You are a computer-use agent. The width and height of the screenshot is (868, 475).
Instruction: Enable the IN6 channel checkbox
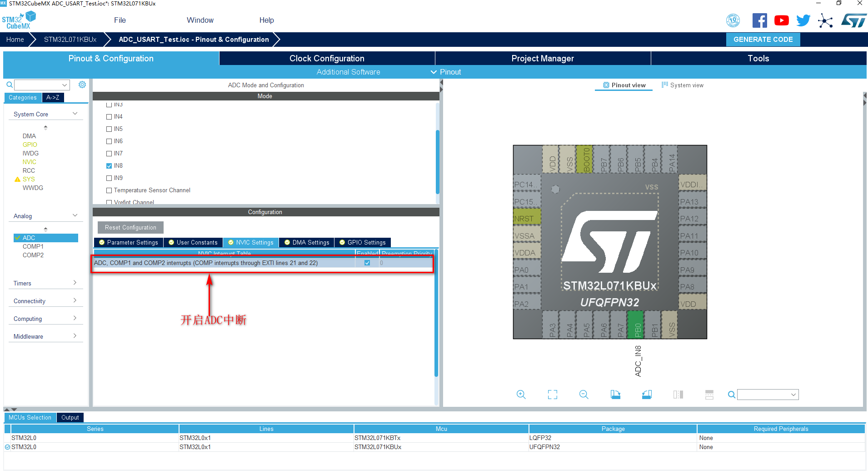(x=109, y=141)
